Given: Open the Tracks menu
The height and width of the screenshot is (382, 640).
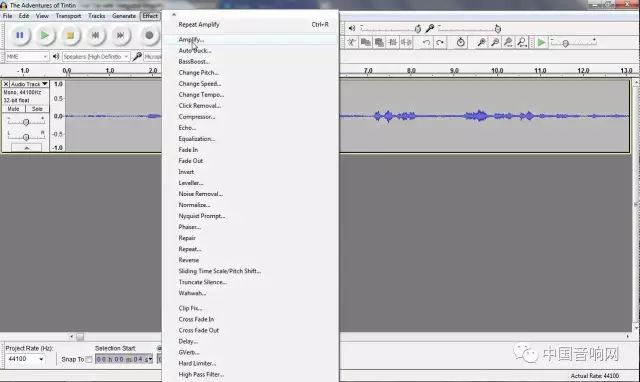Looking at the screenshot, I should 96,16.
